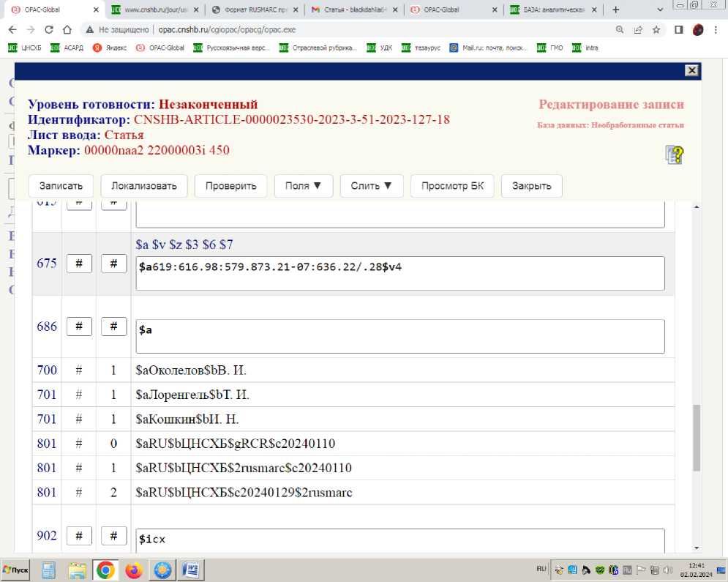Reload the page in the browser
Viewport: 728px width, 582px height.
pos(49,30)
